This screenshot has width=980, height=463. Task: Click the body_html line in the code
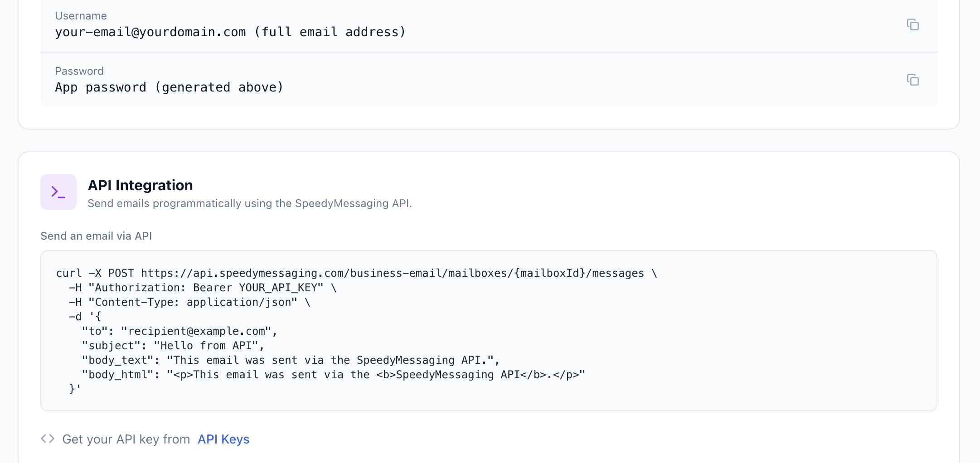334,375
